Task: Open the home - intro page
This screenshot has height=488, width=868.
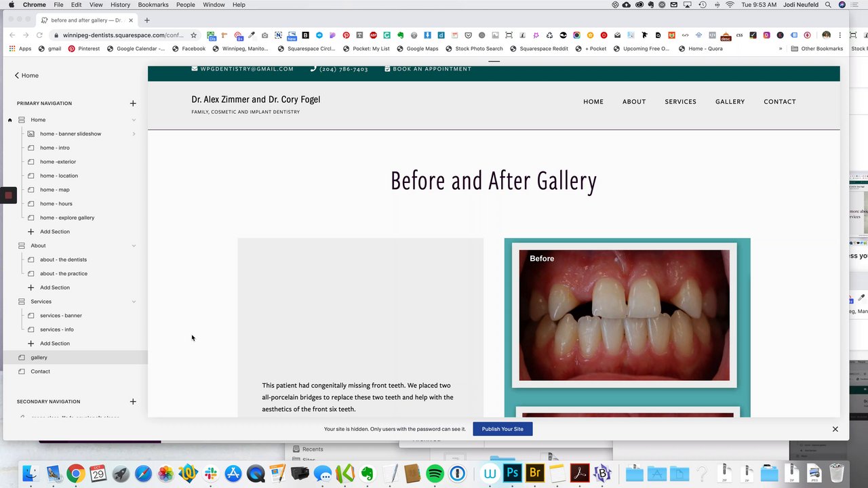Action: tap(55, 148)
